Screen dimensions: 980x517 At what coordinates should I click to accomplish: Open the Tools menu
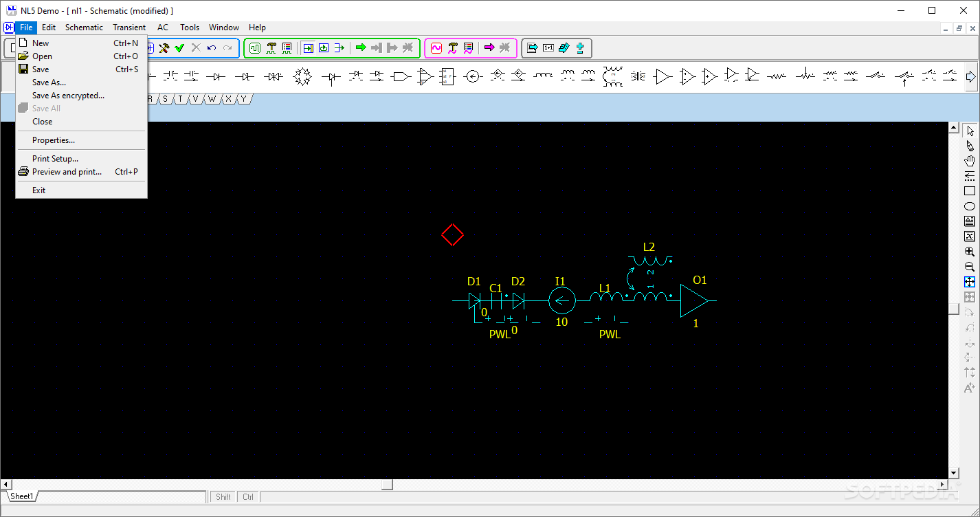(x=190, y=27)
